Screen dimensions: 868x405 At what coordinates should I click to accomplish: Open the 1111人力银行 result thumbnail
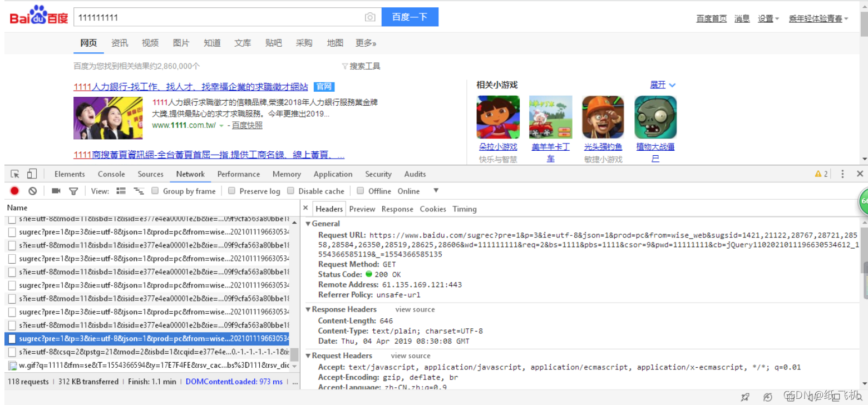click(x=108, y=118)
